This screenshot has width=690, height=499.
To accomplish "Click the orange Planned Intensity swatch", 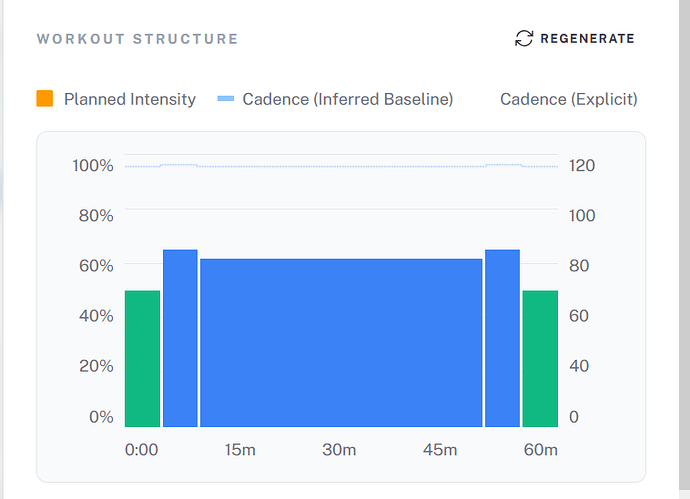I will tap(44, 99).
